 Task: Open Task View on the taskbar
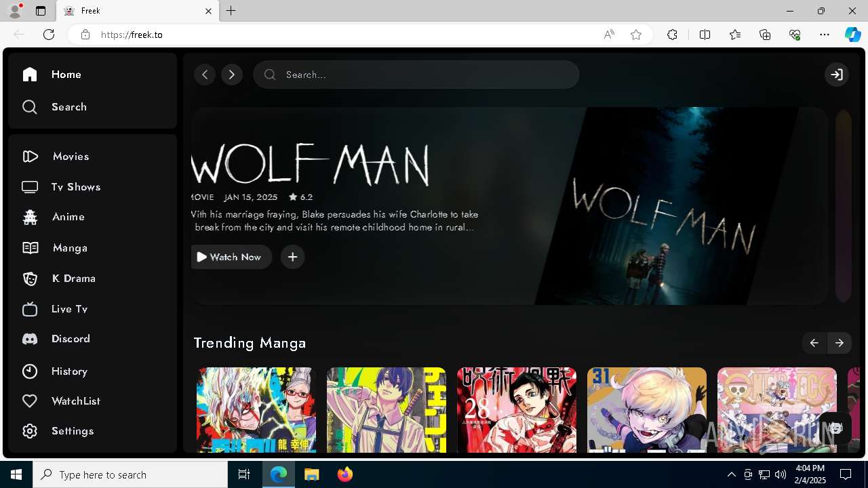(244, 474)
